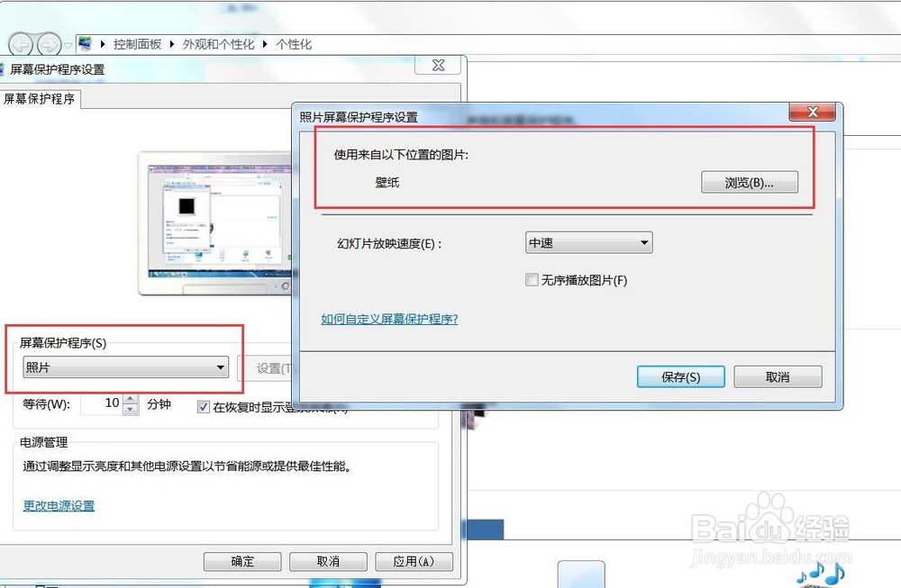Navigate to 外观和个性化 in the breadcrumb

(218, 42)
